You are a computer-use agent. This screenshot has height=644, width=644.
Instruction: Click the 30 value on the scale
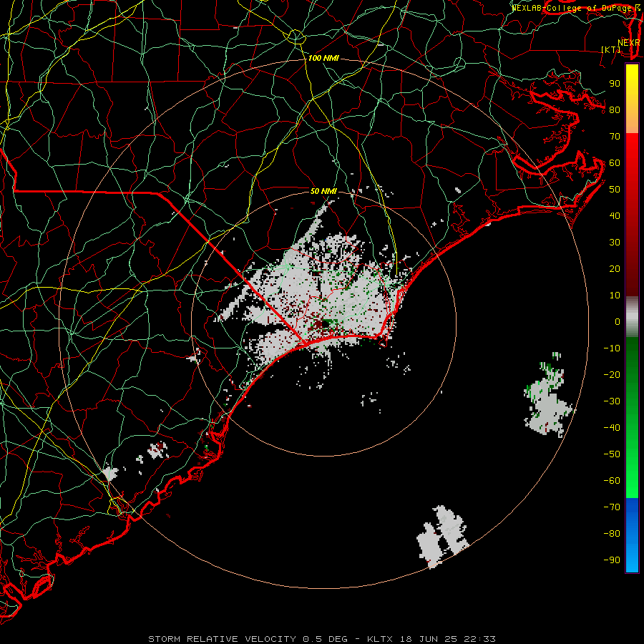pyautogui.click(x=615, y=243)
